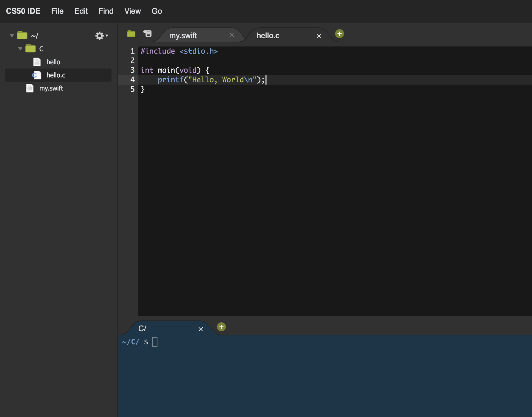Click line number 4 in the gutter
This screenshot has width=532, height=417.
[x=132, y=80]
